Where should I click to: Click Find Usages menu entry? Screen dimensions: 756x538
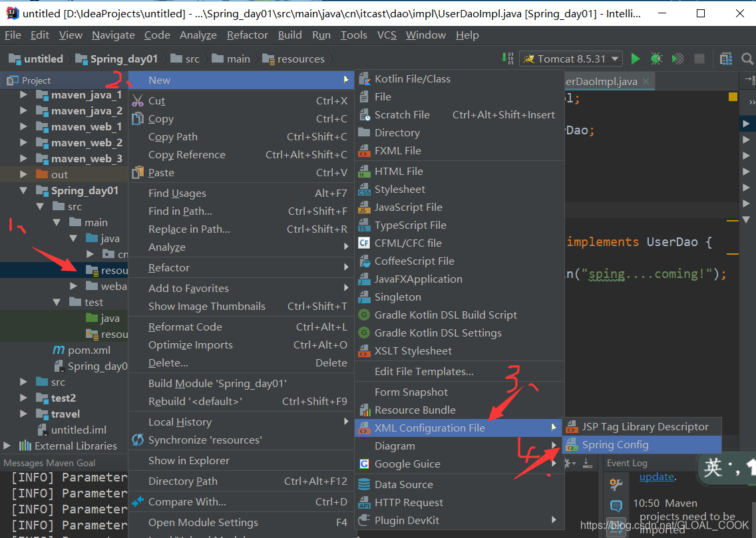(241, 193)
